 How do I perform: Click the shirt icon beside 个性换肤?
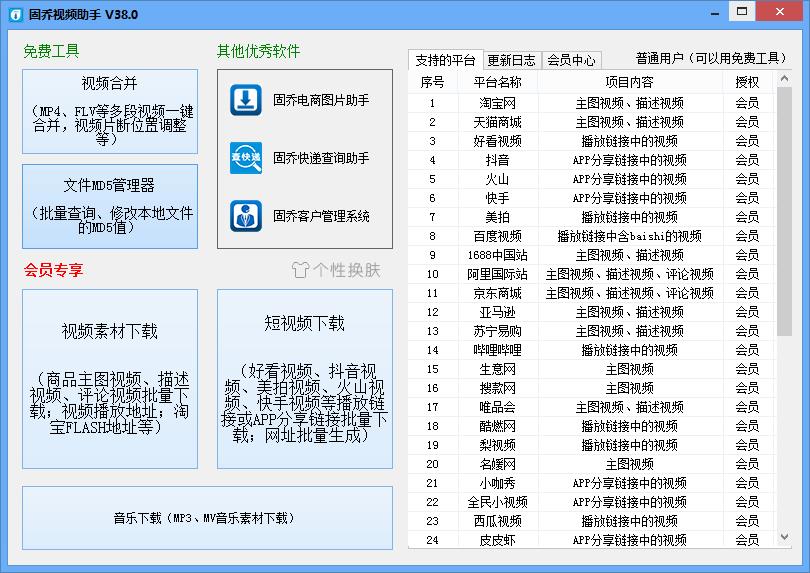tap(300, 269)
